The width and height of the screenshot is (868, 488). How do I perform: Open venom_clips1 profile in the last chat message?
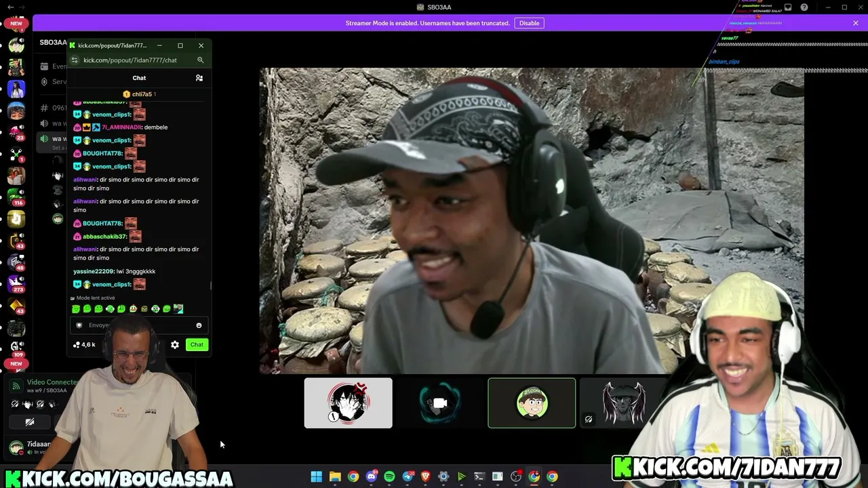[111, 285]
